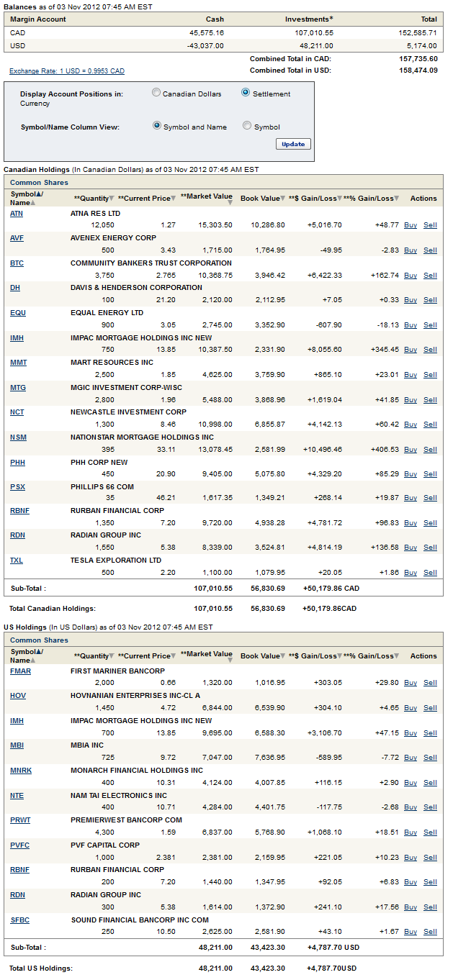
Task: Sort US holdings by % Gain/Loss arrow
Action: 398,656
